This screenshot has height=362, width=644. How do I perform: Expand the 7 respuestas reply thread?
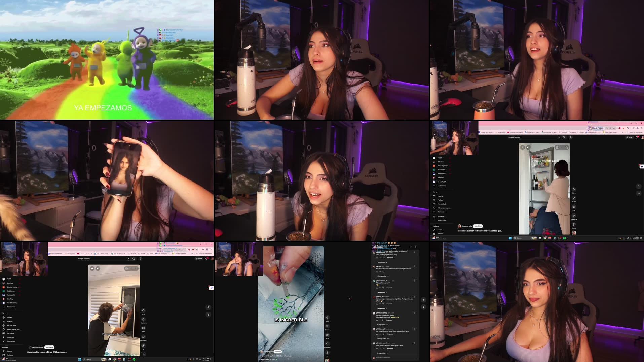[381, 262]
